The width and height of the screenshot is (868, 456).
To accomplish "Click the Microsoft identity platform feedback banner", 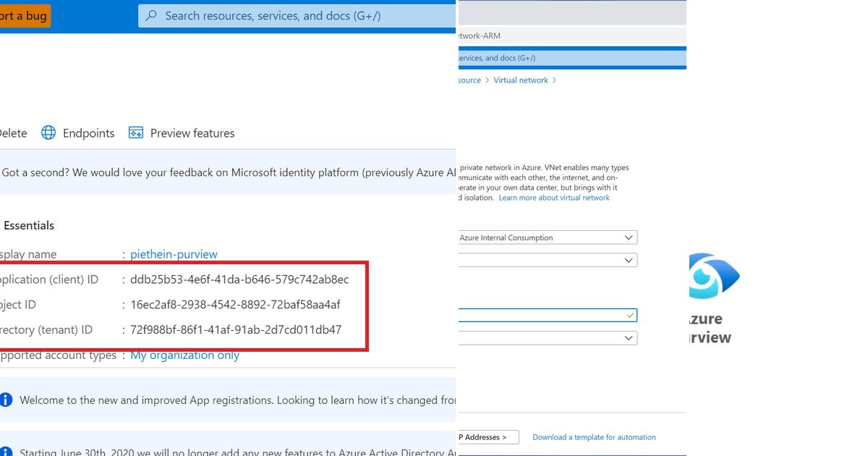I will click(x=228, y=172).
